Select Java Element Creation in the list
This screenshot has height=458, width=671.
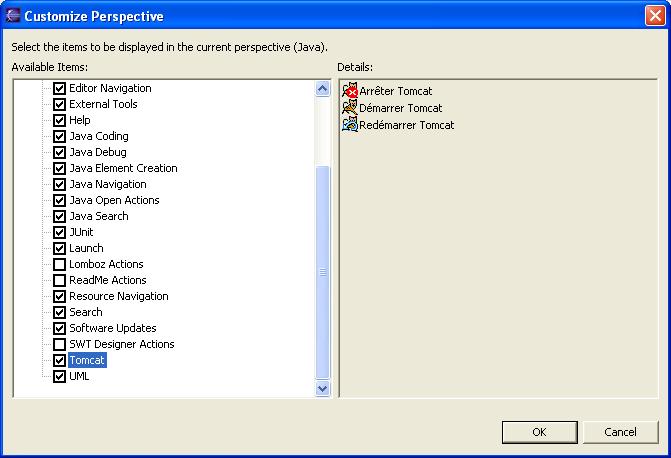point(123,168)
